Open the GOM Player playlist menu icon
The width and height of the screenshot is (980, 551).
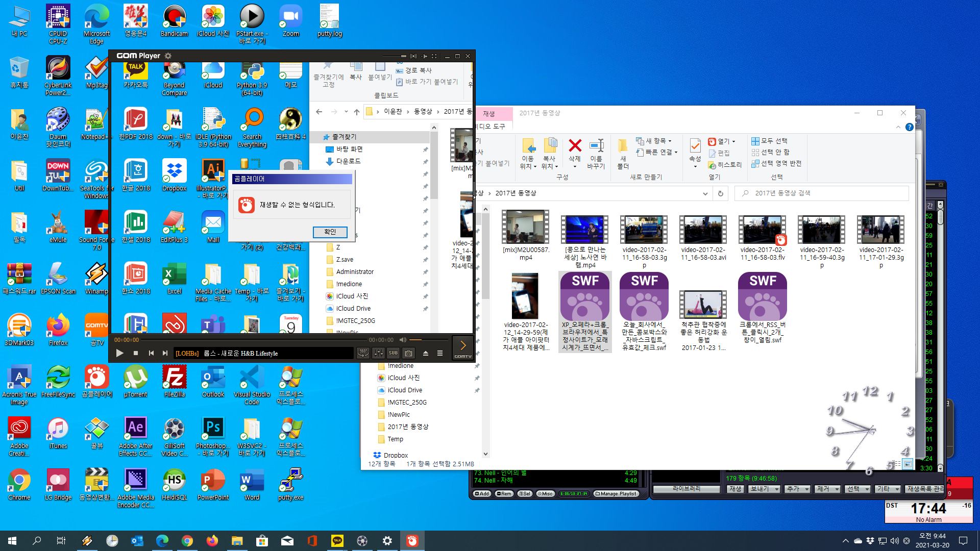point(440,353)
